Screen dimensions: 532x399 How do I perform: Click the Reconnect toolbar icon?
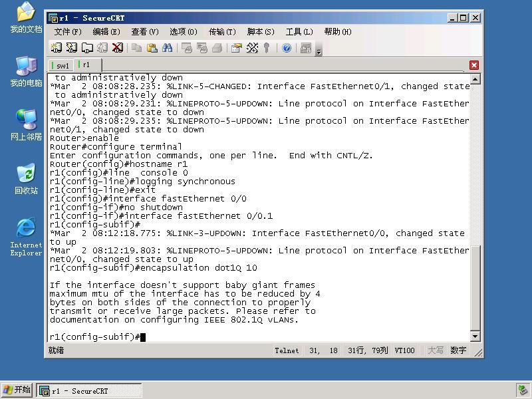click(x=102, y=48)
